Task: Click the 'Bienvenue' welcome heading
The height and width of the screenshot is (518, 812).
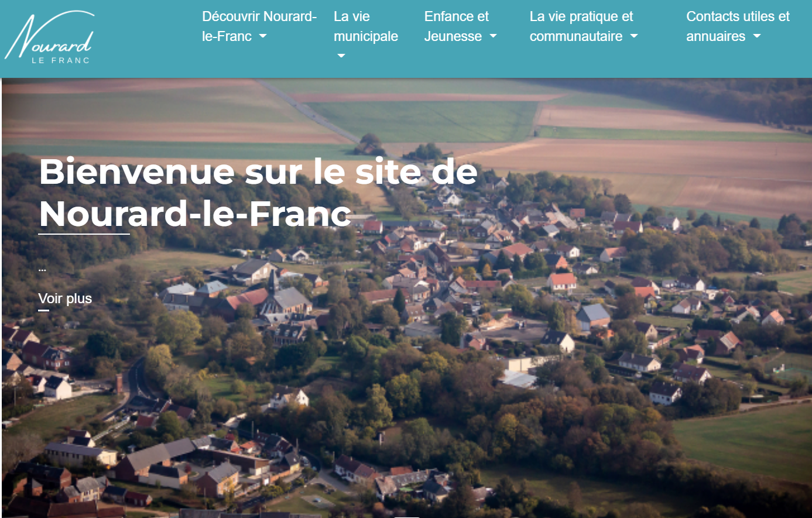Action: pos(258,194)
